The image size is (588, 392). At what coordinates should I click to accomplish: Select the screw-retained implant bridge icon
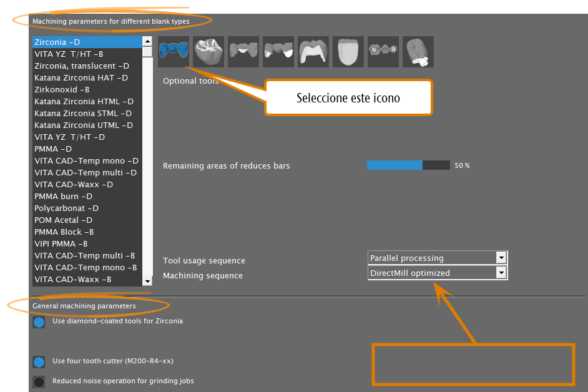point(383,52)
